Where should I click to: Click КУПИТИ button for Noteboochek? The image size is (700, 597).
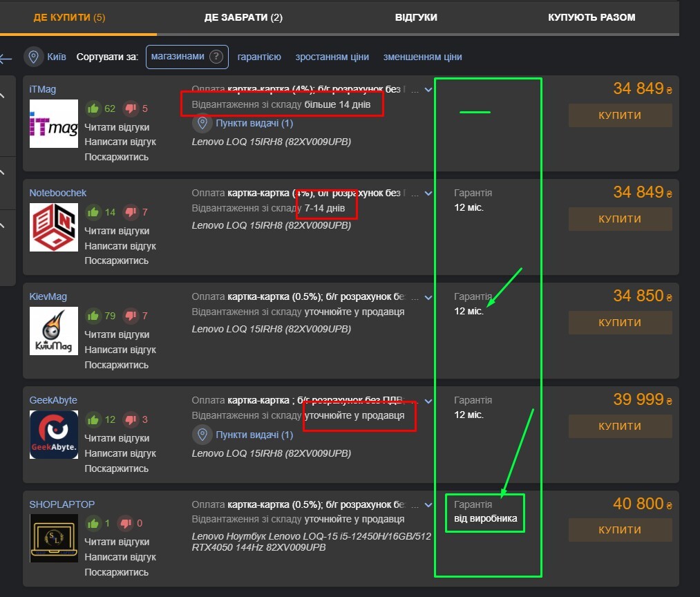[620, 219]
